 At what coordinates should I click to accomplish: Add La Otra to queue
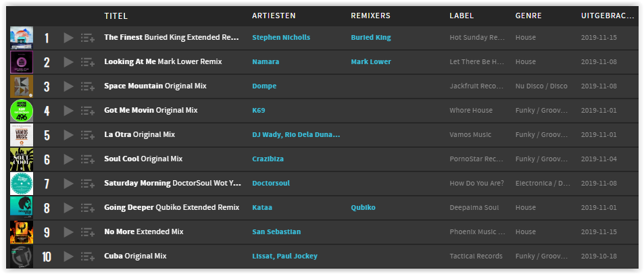tap(87, 135)
